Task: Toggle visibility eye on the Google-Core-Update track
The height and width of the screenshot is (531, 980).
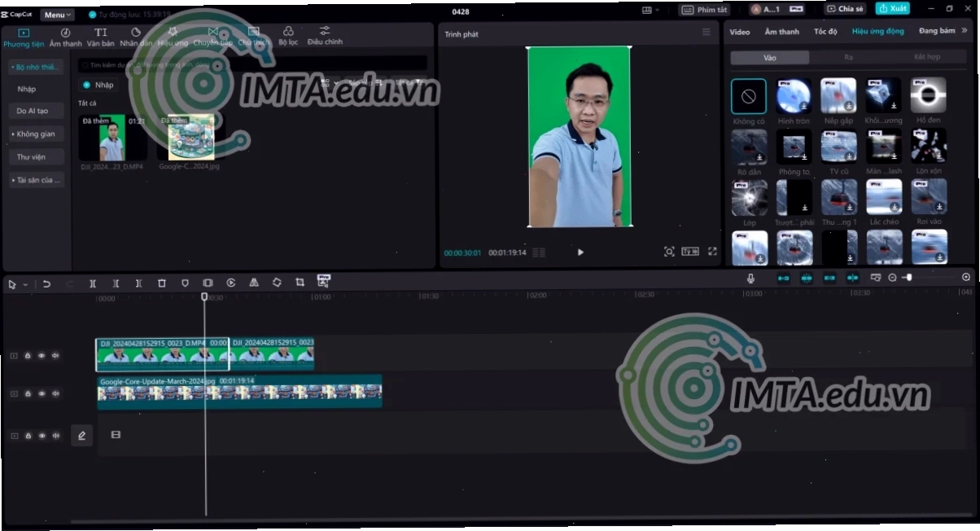Action: (x=42, y=394)
